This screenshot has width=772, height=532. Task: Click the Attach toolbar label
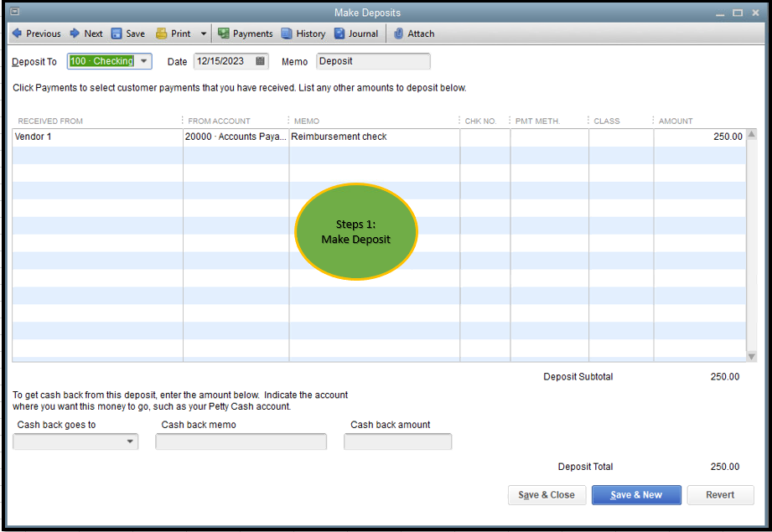tap(421, 34)
